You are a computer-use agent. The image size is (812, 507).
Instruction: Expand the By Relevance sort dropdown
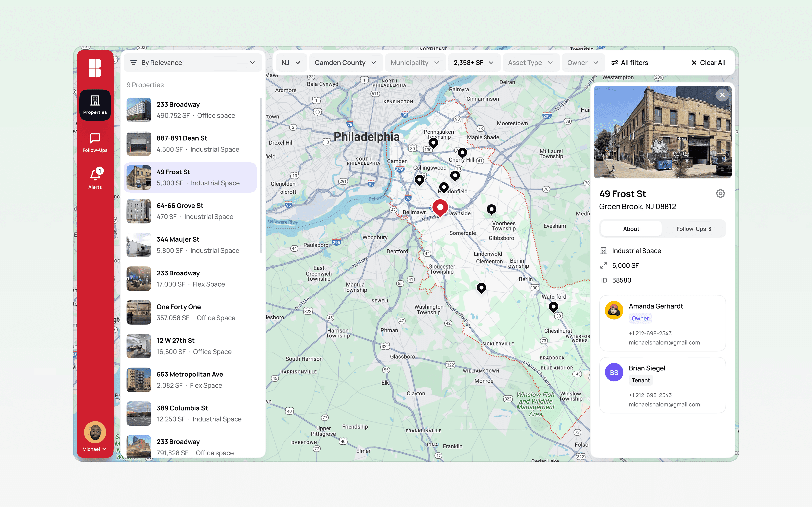(x=193, y=63)
